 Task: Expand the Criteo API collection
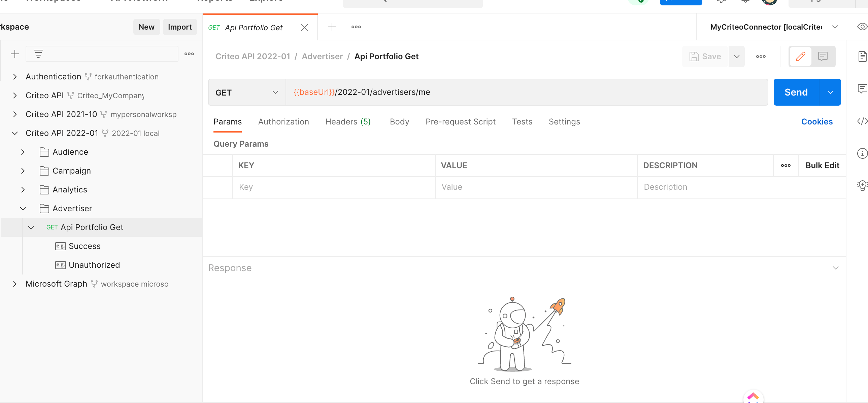tap(14, 96)
